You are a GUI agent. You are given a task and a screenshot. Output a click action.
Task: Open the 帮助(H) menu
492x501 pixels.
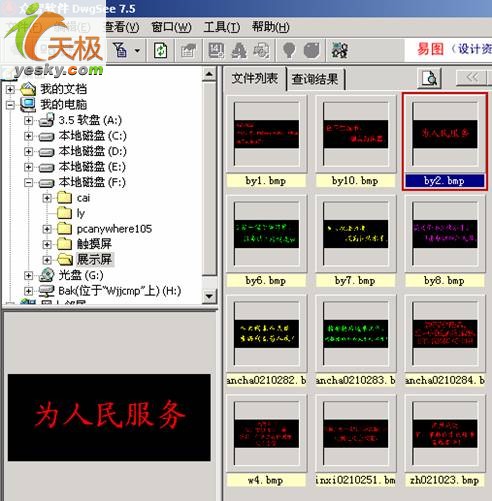[270, 27]
